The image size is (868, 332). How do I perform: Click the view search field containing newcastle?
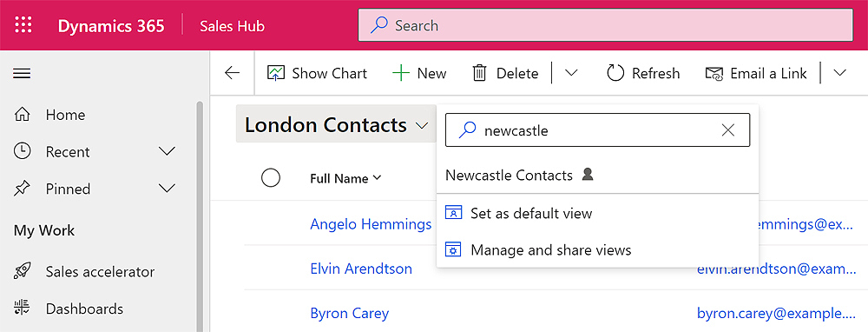pyautogui.click(x=597, y=130)
